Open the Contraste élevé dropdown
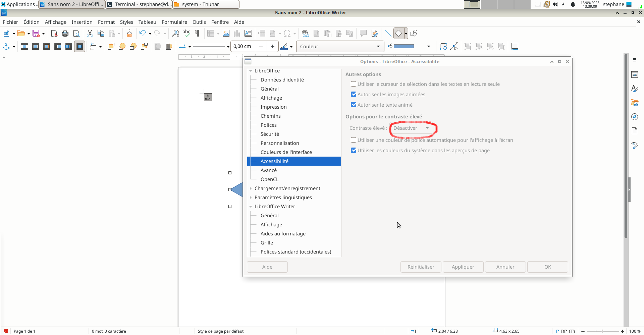Image resolution: width=644 pixels, height=335 pixels. (x=412, y=128)
